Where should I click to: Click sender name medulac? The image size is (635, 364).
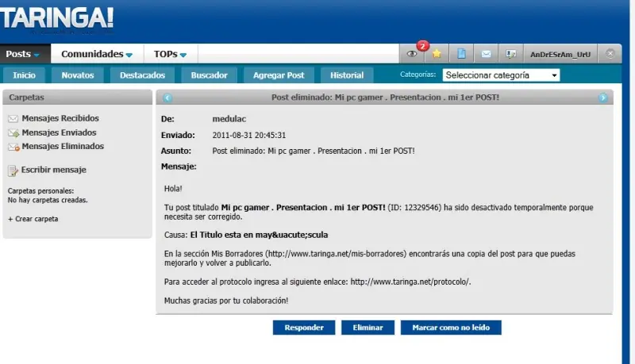(229, 119)
